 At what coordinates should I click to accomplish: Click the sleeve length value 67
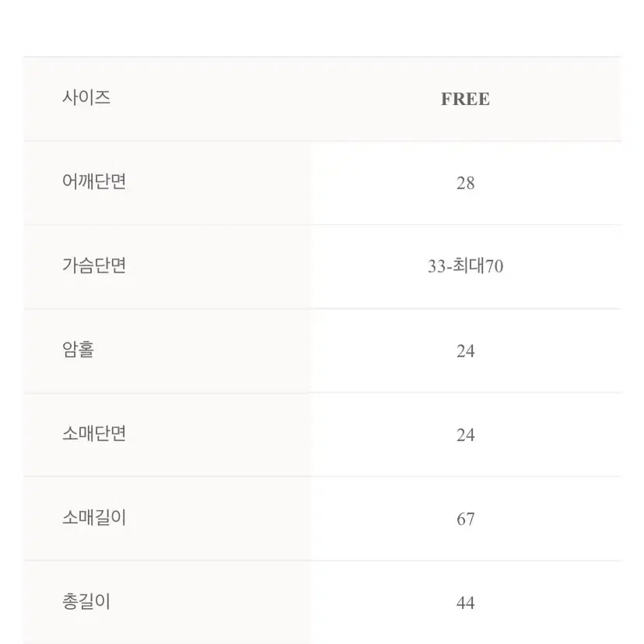click(466, 519)
